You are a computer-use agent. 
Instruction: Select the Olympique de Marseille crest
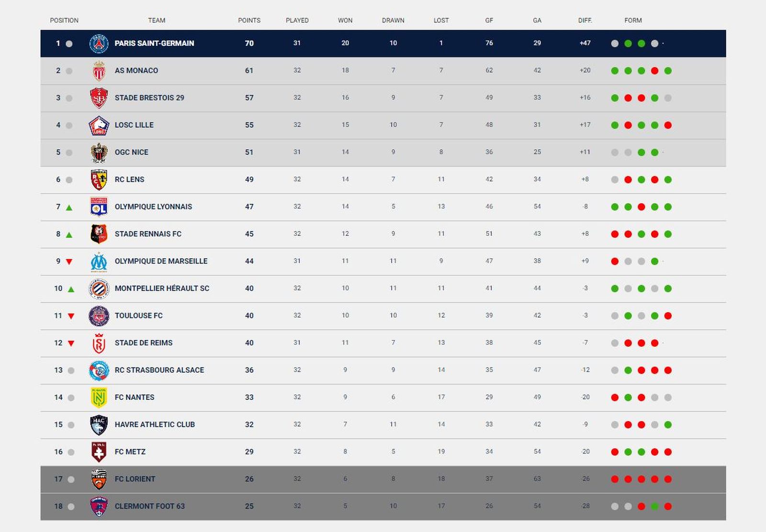pyautogui.click(x=98, y=261)
